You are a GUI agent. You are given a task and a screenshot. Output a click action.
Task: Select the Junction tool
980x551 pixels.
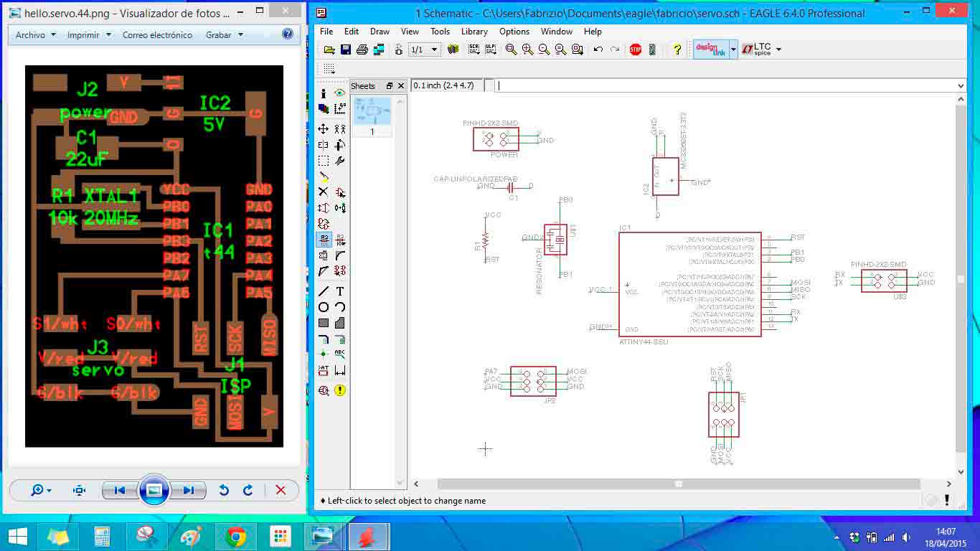click(x=324, y=354)
